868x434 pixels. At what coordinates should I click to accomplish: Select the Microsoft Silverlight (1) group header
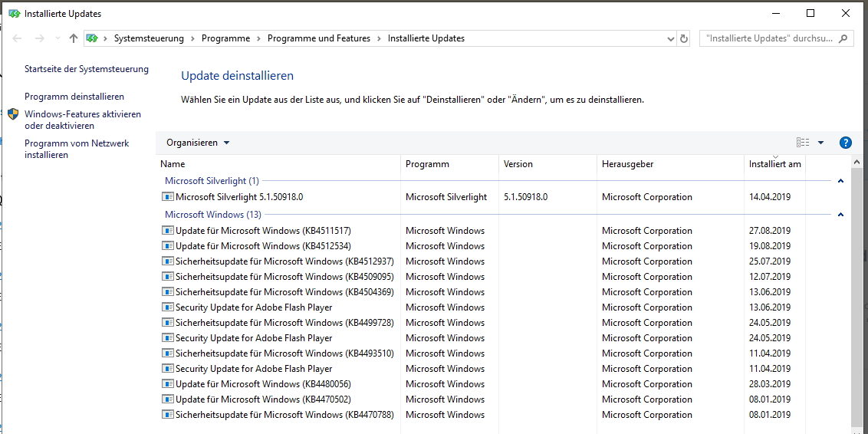[x=212, y=180]
